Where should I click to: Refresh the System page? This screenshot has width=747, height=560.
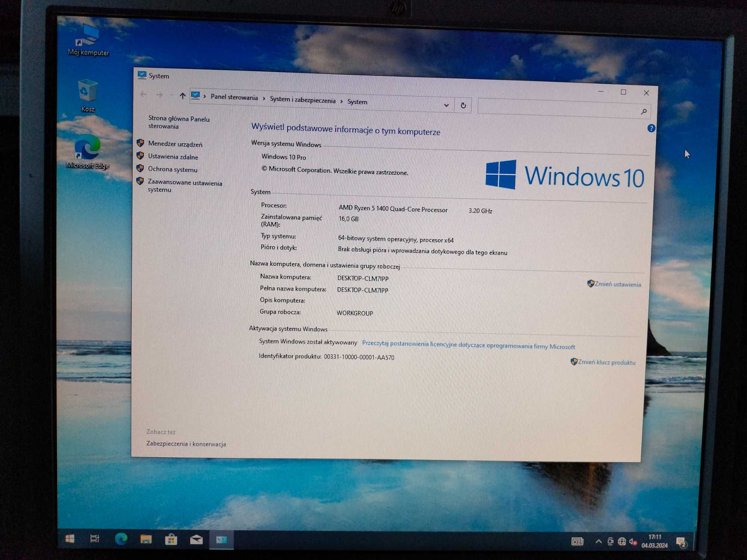point(463,106)
